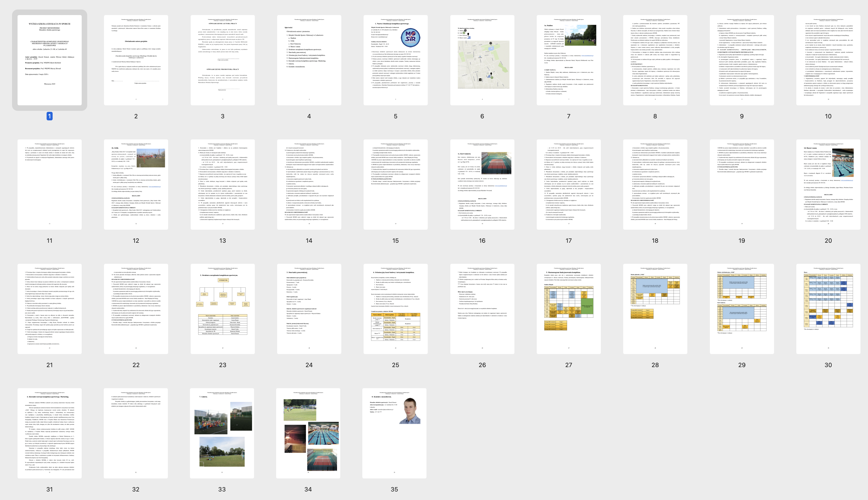
Task: Select page 6 thumbnail showing the map
Action: (482, 60)
